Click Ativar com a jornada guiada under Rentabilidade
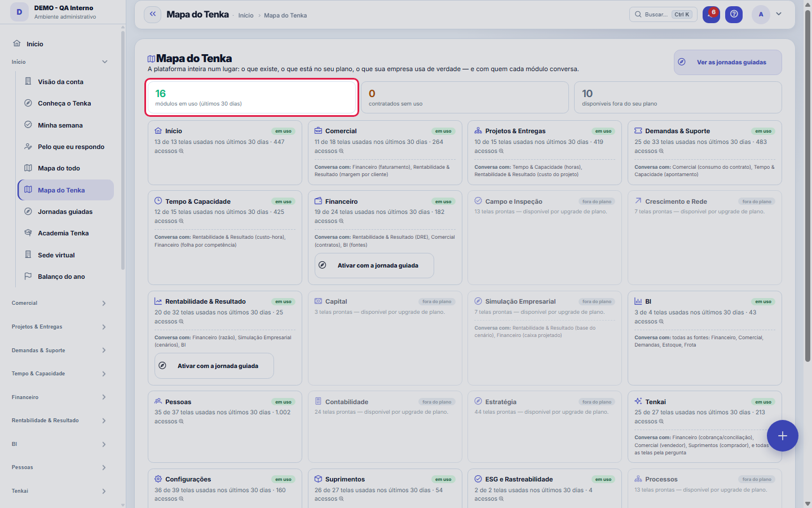 [214, 366]
